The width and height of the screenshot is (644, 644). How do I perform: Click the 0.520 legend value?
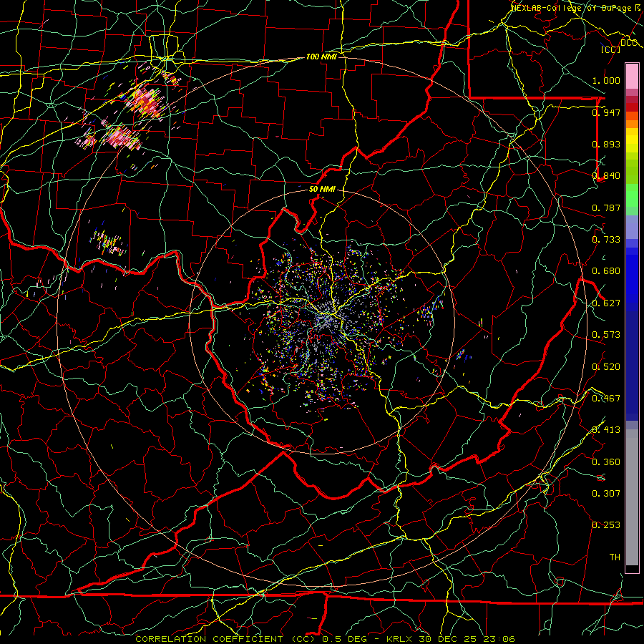point(606,367)
